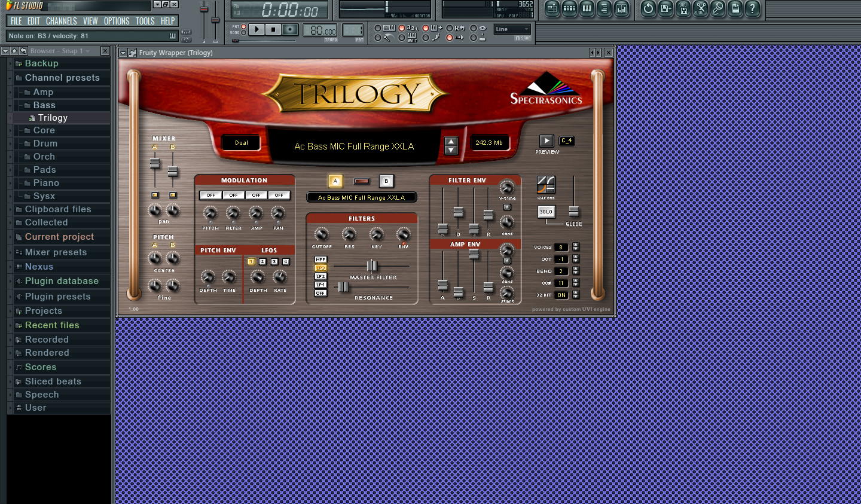Open the mixer window from the toolbar
This screenshot has width=861, height=504.
[x=622, y=9]
